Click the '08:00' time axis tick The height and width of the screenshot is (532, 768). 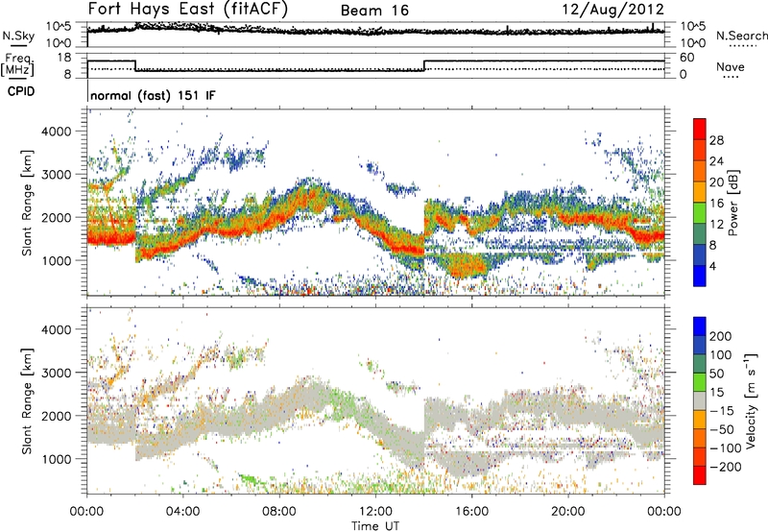[278, 511]
